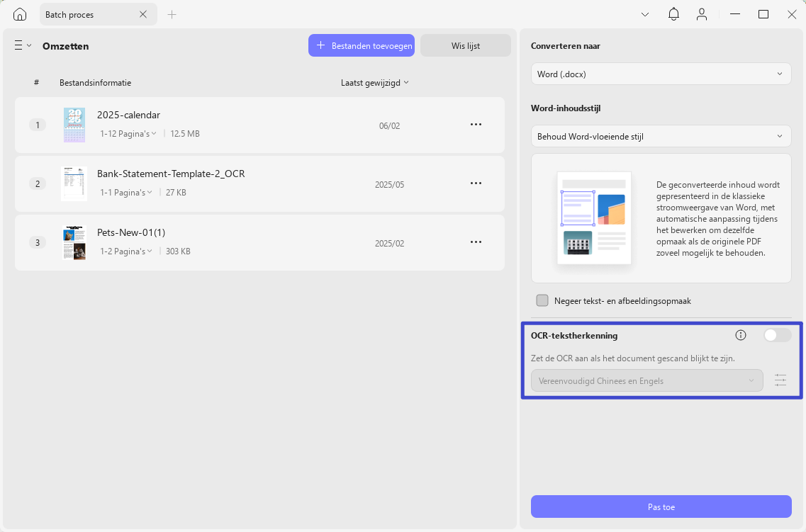Click the 2025-calendar thumbnail
Image resolution: width=806 pixels, height=532 pixels.
click(74, 125)
